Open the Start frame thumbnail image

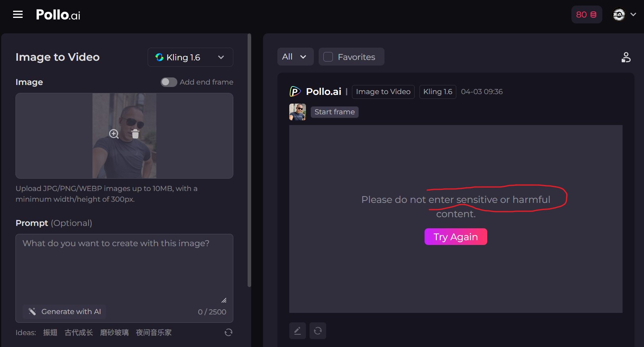coord(297,112)
